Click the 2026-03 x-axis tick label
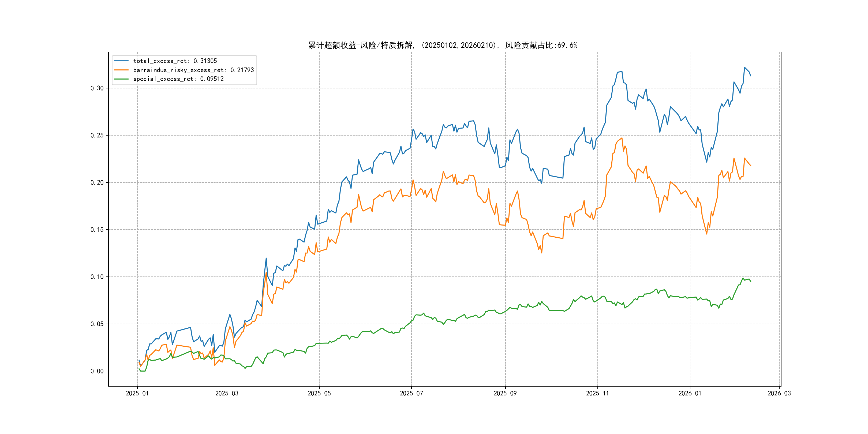Screen dimensions: 868x434 pos(779,393)
